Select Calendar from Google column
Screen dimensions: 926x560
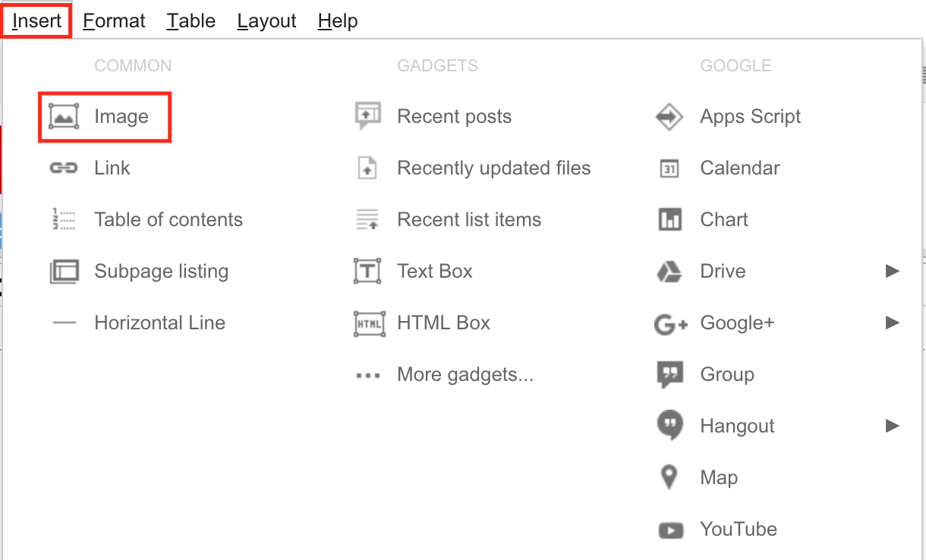point(740,168)
